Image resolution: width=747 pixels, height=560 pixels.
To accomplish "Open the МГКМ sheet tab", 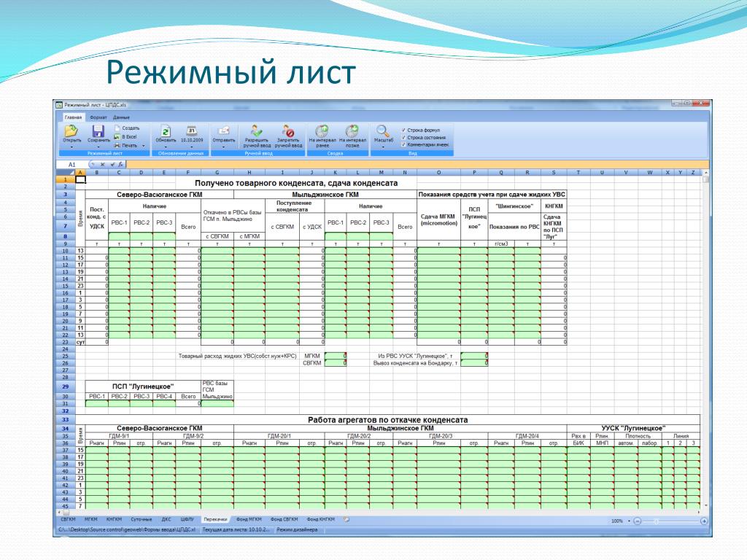I will [x=91, y=519].
